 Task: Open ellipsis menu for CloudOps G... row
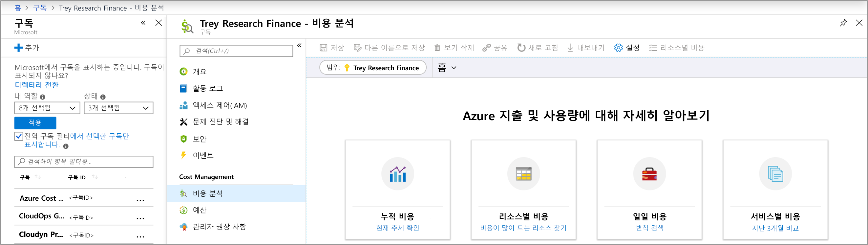pyautogui.click(x=140, y=218)
